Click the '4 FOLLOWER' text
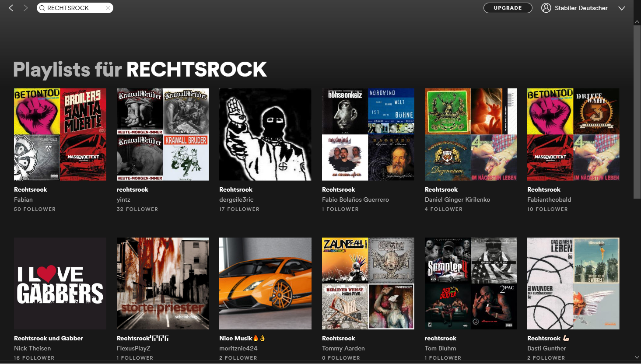Viewport: 641px width, 364px height. [443, 209]
